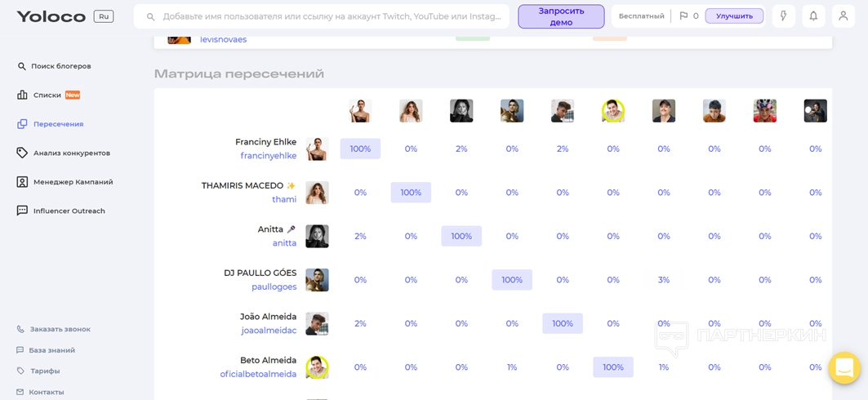Open notifications bell icon
868x400 pixels.
pyautogui.click(x=813, y=16)
